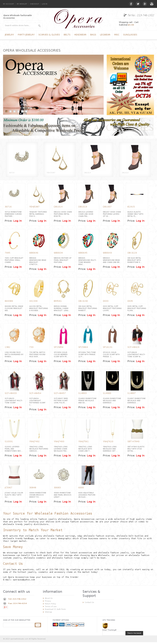This screenshot has width=157, height=644.
Task: Open the Facebook page icon
Action: point(131,4)
